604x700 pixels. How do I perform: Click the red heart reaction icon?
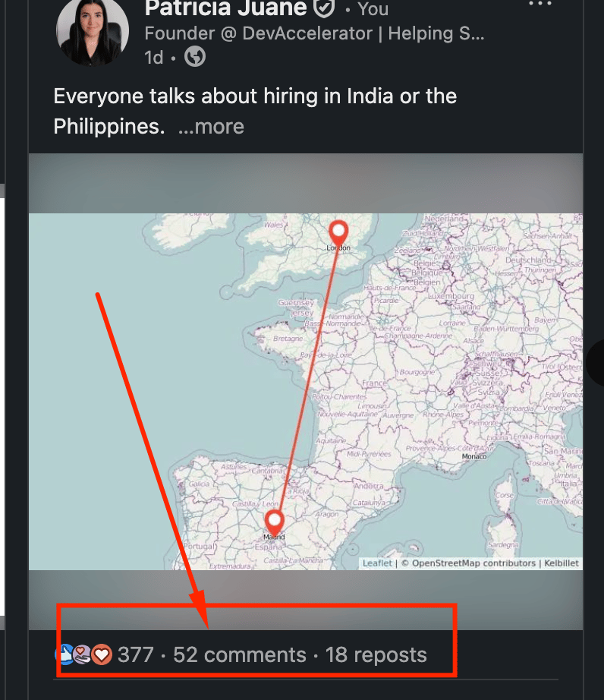pyautogui.click(x=102, y=654)
